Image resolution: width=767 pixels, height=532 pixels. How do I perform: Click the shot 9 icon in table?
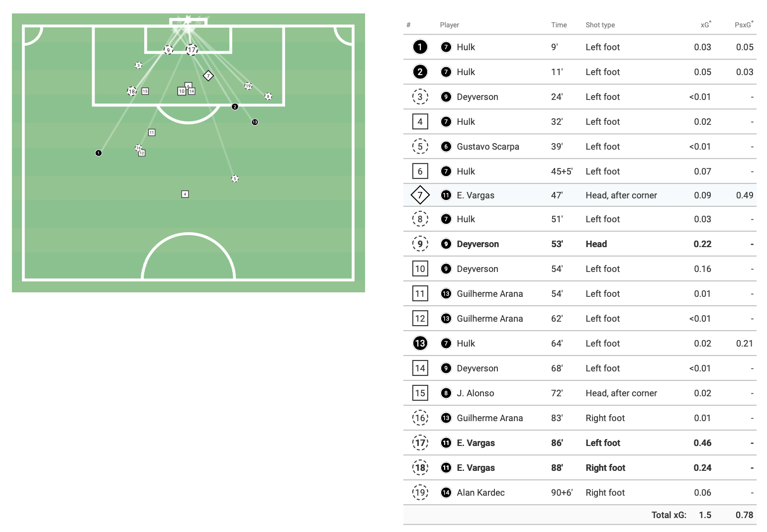420,244
